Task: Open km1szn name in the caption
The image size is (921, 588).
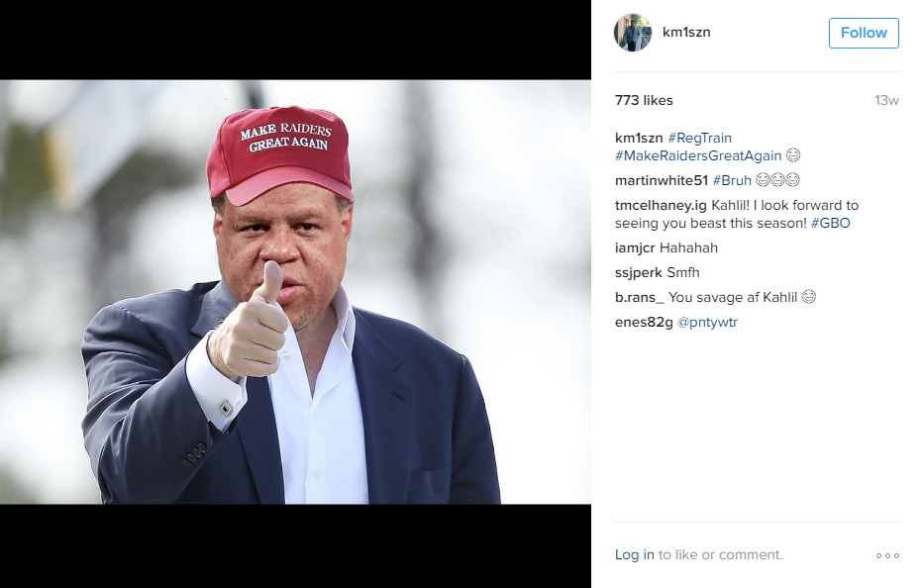Action: click(639, 138)
